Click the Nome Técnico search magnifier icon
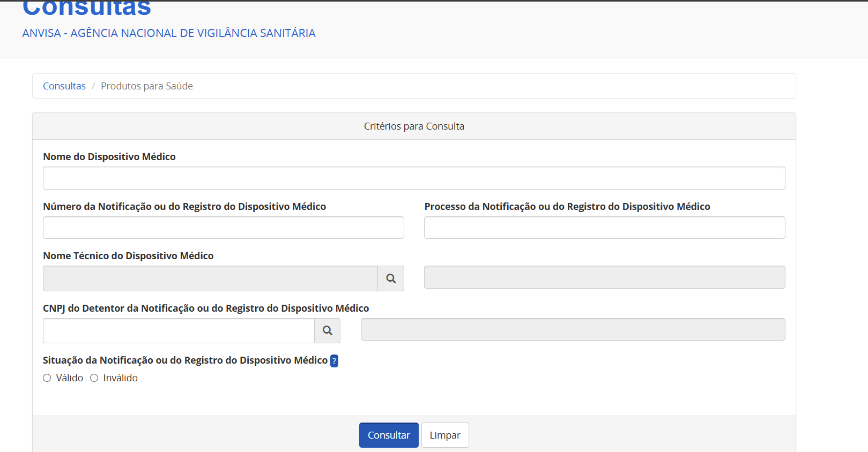The height and width of the screenshot is (452, 868). pos(391,278)
